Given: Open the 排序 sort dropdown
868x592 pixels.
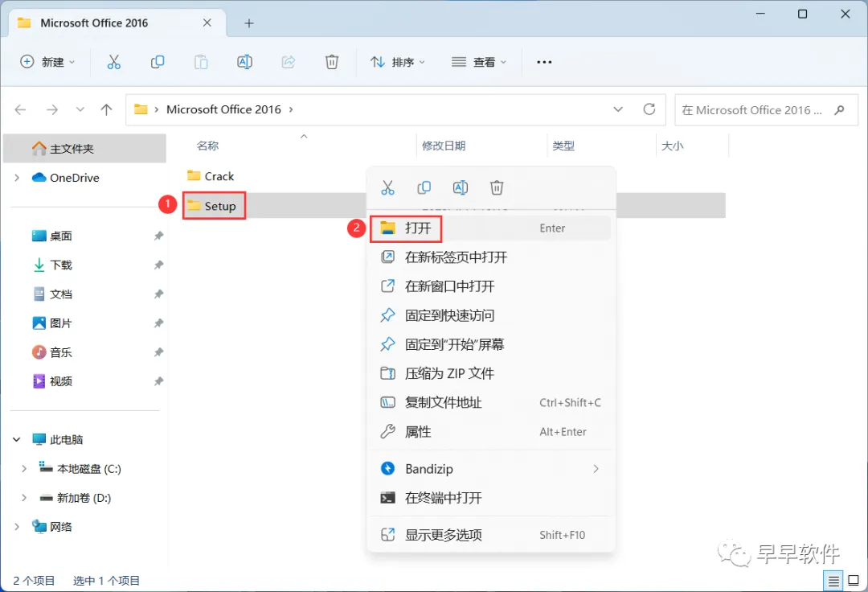Looking at the screenshot, I should point(398,62).
